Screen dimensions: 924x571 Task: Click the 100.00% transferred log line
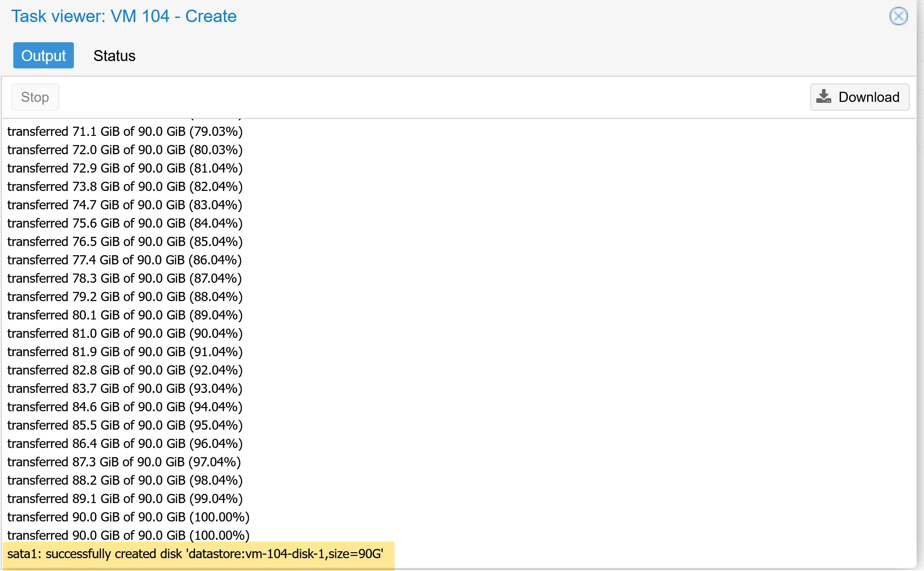(x=128, y=517)
